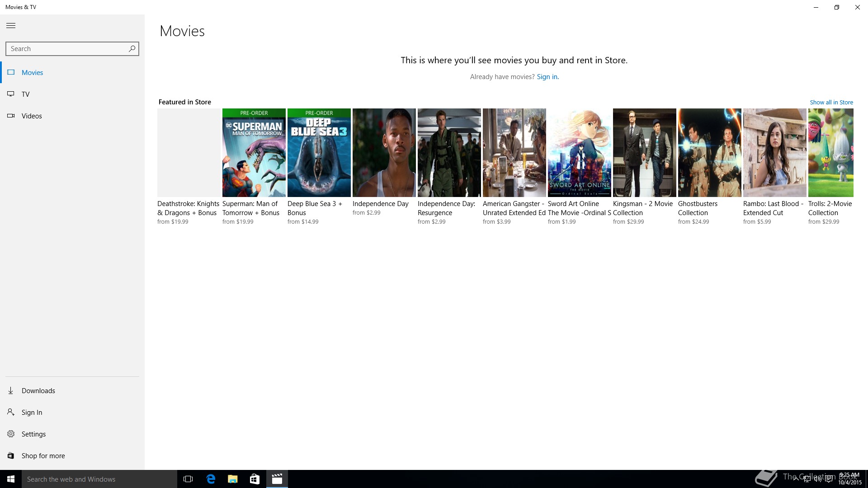
Task: Open the Deathstroke placeholder thumbnail
Action: coord(189,153)
